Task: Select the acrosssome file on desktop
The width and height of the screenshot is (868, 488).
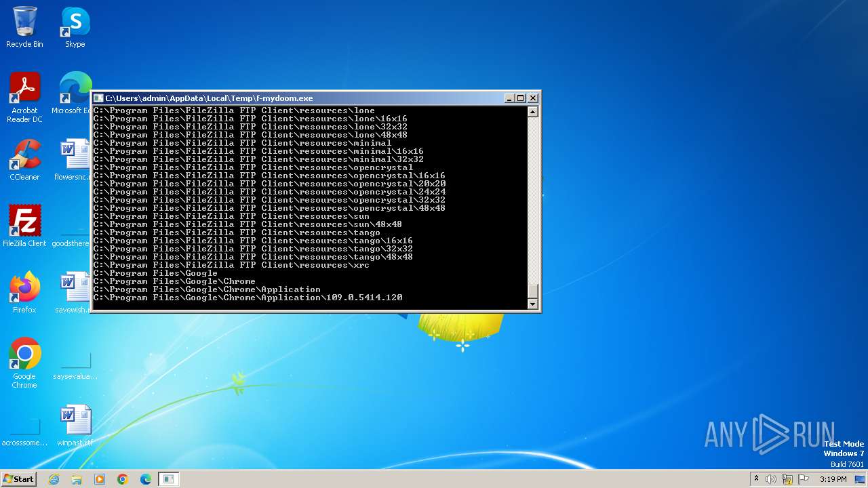Action: point(24,433)
